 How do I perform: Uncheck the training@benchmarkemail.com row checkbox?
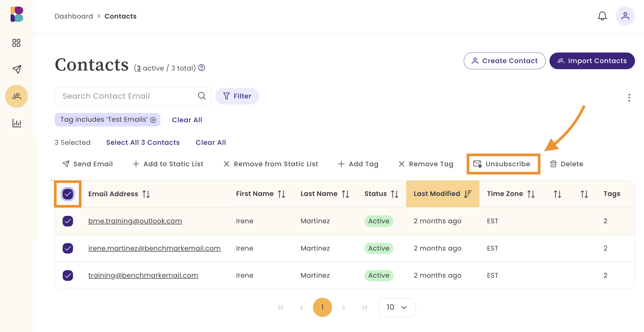click(x=68, y=275)
